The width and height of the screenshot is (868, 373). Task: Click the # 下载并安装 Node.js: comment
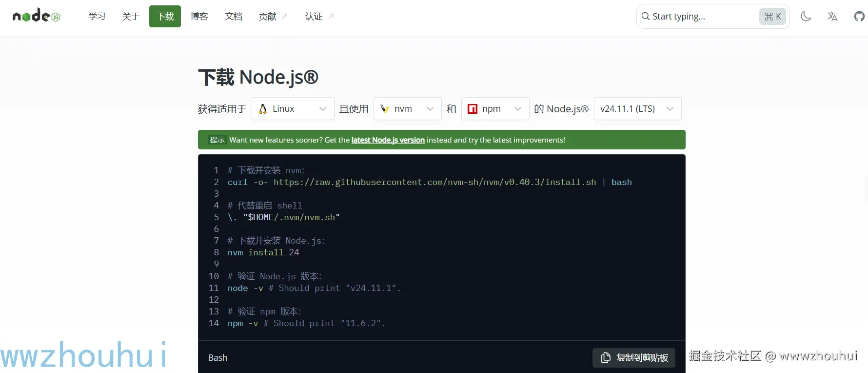(x=276, y=241)
